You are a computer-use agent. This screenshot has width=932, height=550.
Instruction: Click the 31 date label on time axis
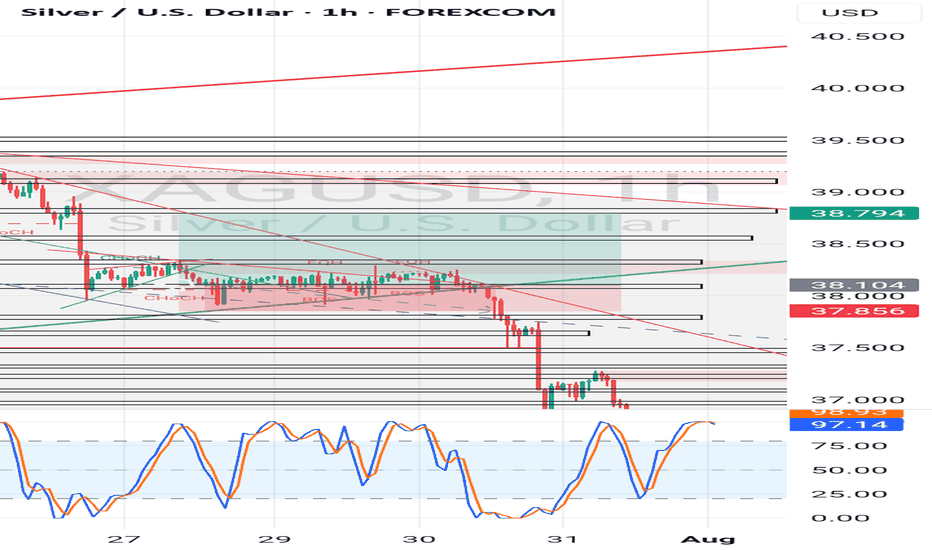[x=562, y=539]
